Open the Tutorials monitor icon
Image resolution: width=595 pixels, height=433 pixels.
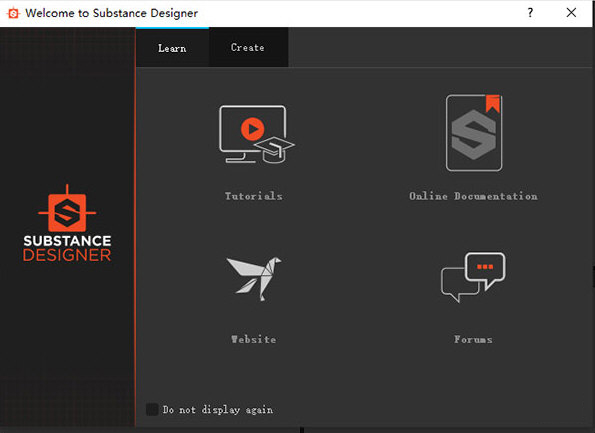[257, 134]
